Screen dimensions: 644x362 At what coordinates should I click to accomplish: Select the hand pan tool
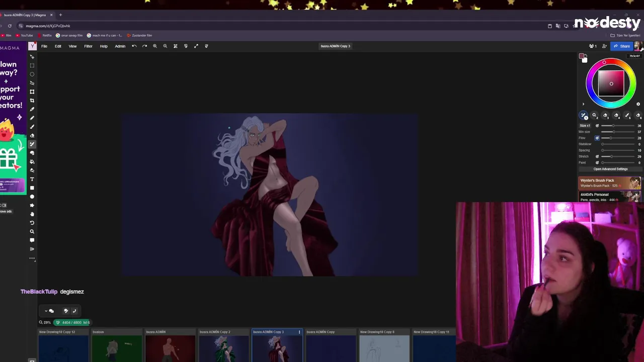[32, 214]
